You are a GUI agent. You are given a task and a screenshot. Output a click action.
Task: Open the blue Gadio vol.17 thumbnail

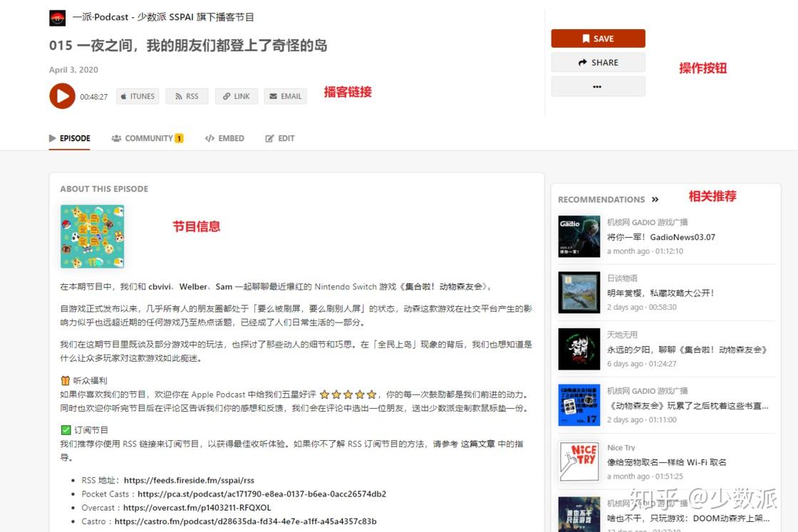click(x=579, y=405)
